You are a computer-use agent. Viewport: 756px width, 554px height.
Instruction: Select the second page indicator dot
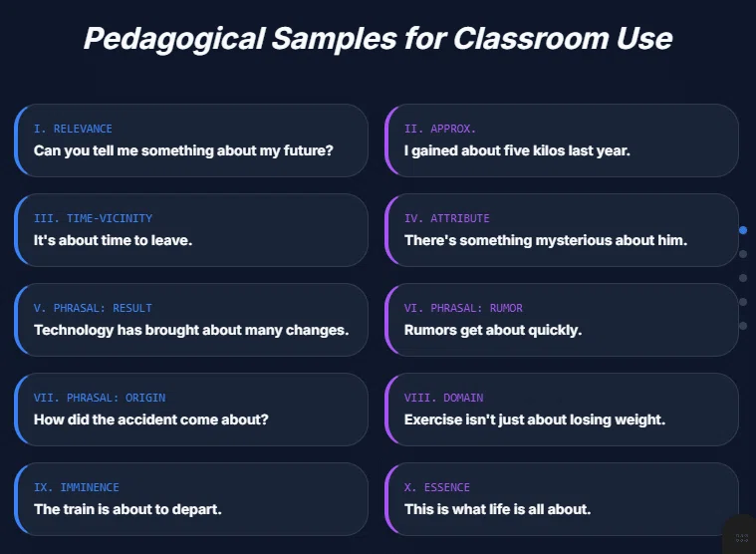click(743, 254)
